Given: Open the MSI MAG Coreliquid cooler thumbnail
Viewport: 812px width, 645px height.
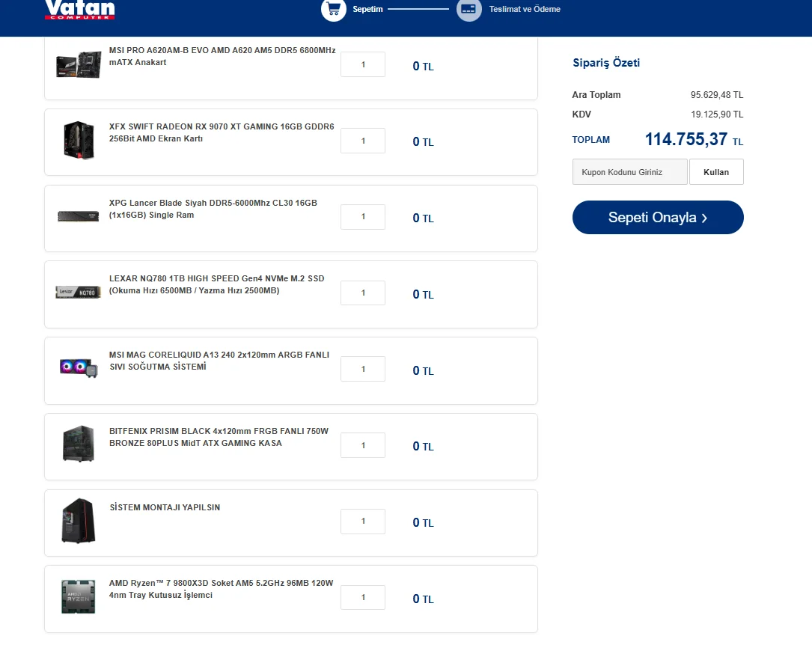Looking at the screenshot, I should [x=79, y=368].
